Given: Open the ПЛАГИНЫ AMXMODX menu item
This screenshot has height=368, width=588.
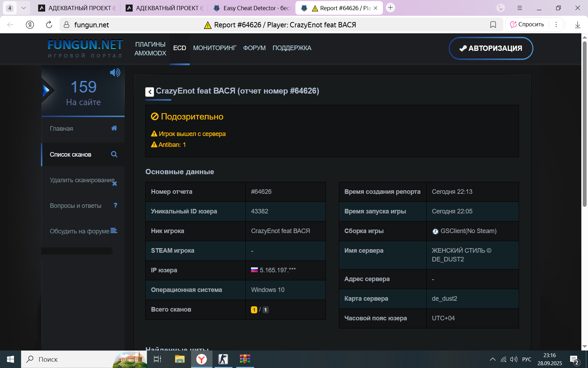Looking at the screenshot, I should 150,49.
